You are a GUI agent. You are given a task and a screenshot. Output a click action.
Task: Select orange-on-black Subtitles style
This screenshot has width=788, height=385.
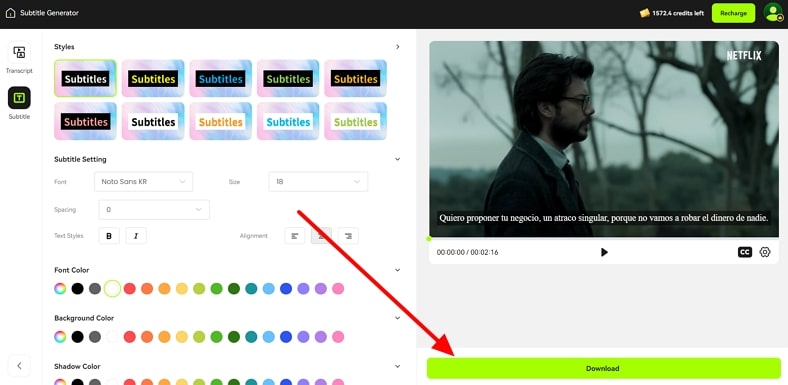point(355,78)
